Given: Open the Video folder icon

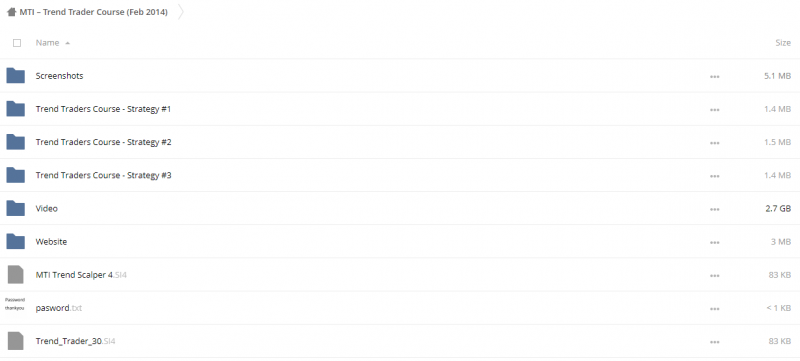Looking at the screenshot, I should (15, 209).
